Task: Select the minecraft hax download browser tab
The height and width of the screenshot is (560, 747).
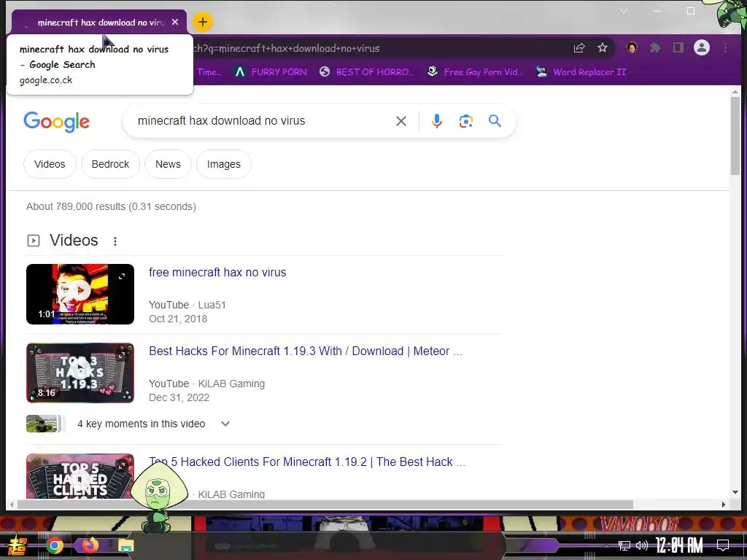Action: click(x=99, y=22)
